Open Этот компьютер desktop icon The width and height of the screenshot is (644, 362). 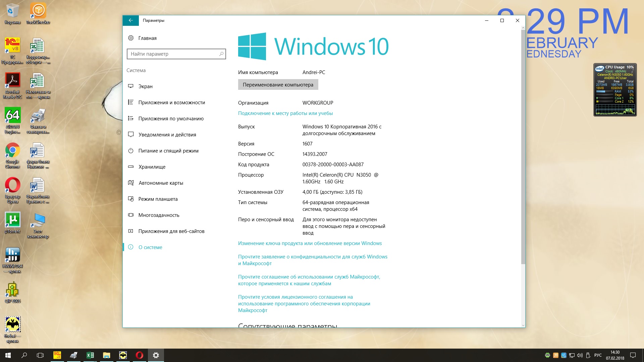[38, 225]
